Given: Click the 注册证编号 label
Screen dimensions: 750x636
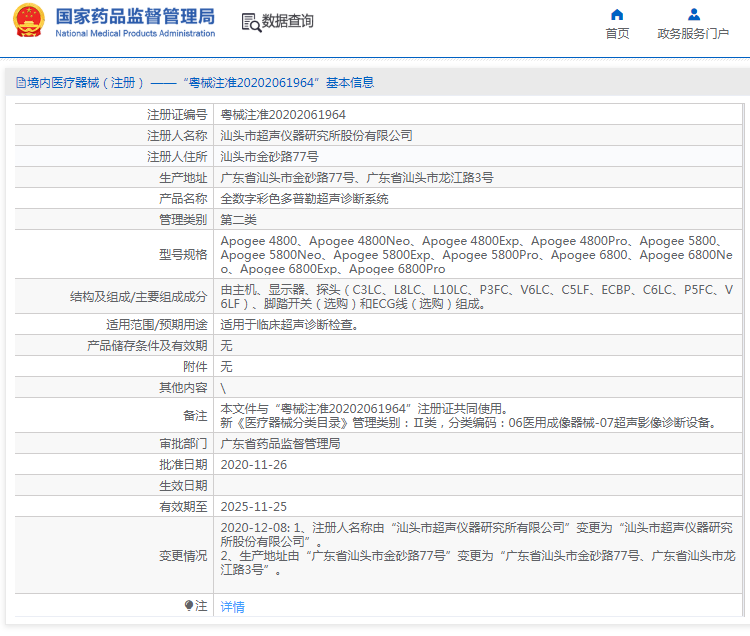Looking at the screenshot, I should coord(177,115).
